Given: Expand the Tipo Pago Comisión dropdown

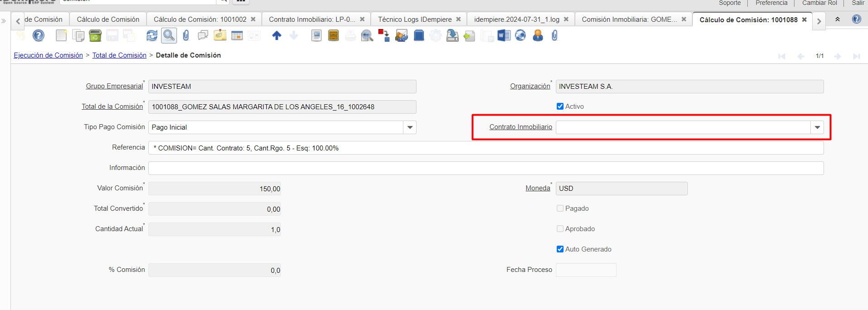Looking at the screenshot, I should click(410, 127).
